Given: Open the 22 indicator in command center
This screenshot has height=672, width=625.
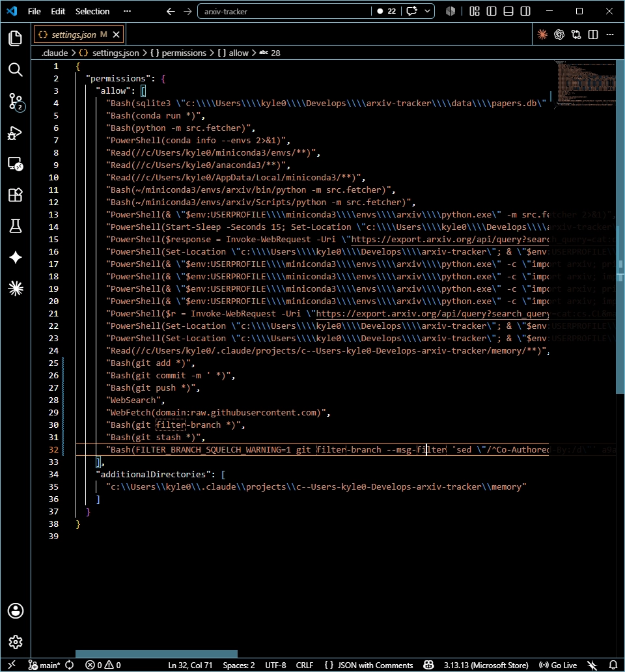Looking at the screenshot, I should click(x=387, y=11).
